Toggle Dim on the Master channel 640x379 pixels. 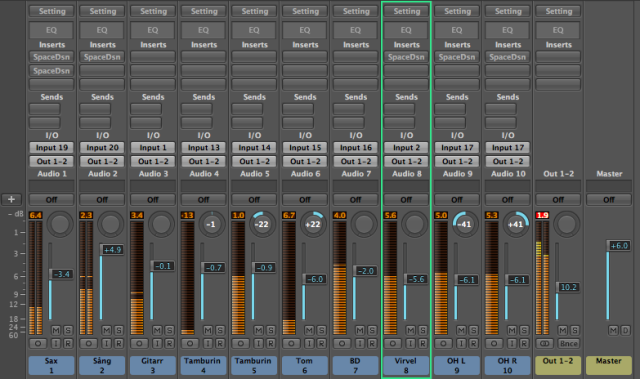click(x=625, y=330)
